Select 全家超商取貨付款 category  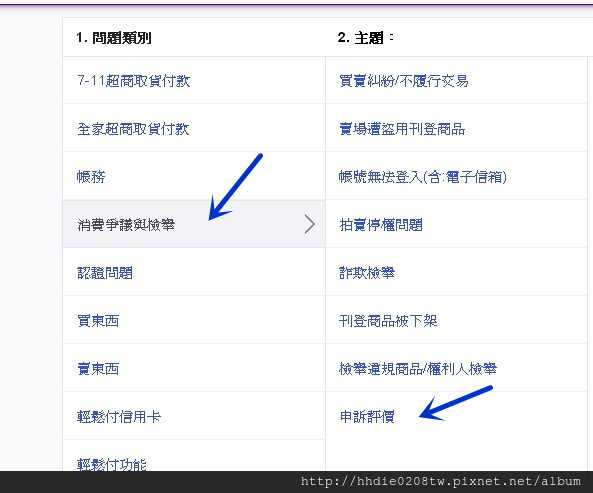(x=133, y=129)
